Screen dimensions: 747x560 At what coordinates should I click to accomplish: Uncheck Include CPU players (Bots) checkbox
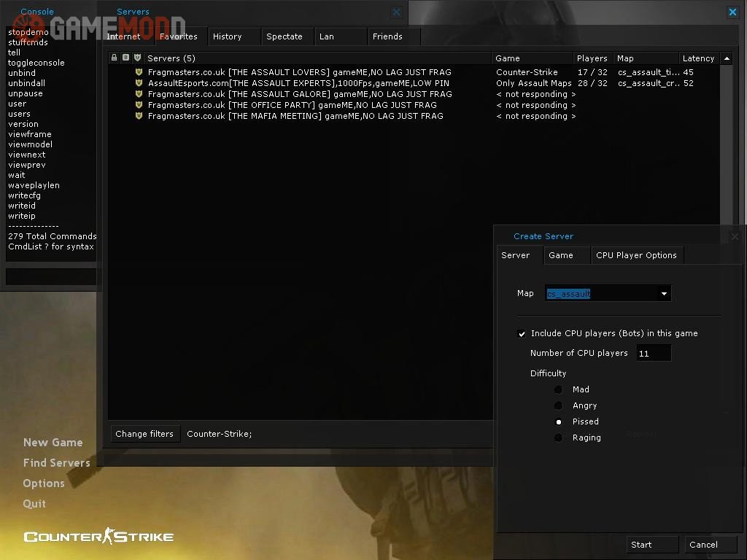(x=522, y=334)
